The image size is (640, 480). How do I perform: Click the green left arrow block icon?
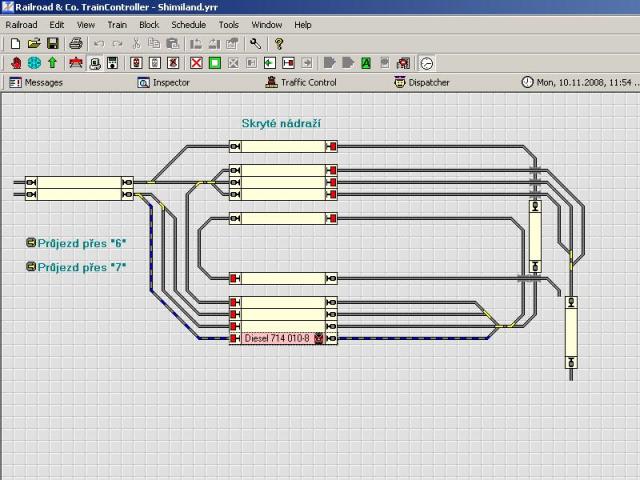270,63
